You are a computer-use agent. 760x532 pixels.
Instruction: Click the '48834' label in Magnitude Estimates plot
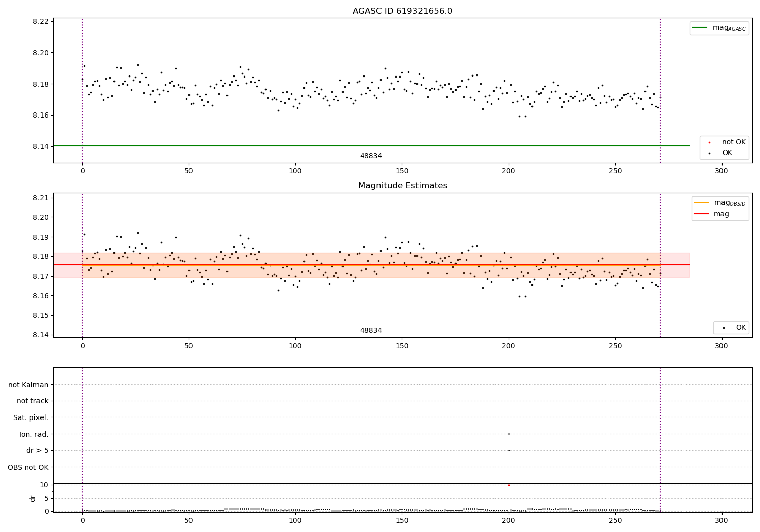pyautogui.click(x=371, y=331)
